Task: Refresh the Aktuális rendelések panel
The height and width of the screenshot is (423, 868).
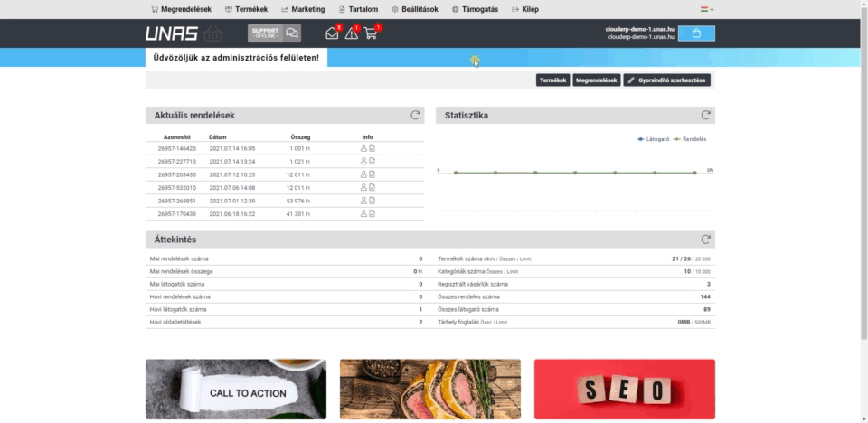Action: click(x=415, y=116)
